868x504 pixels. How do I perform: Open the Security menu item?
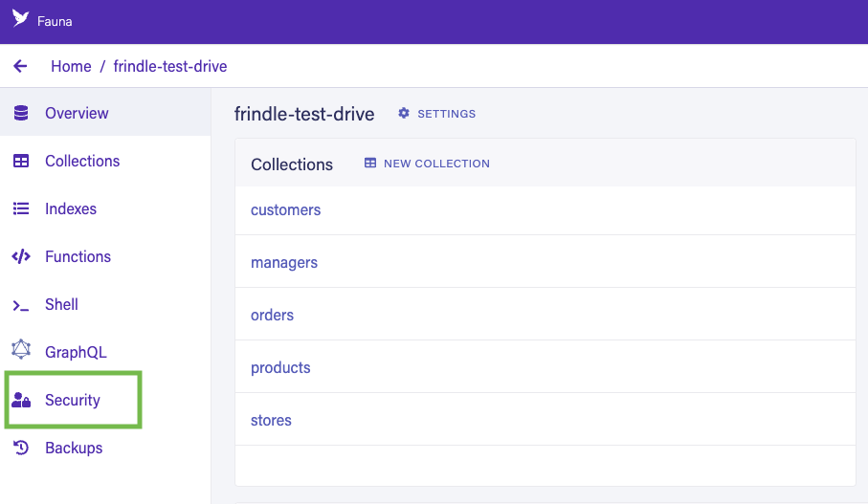pos(73,400)
